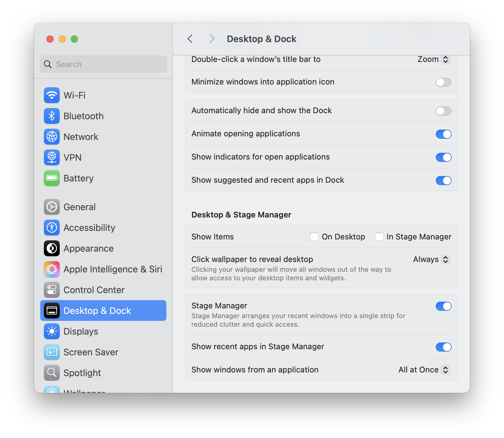
Task: Go to the Displays section
Action: (81, 331)
